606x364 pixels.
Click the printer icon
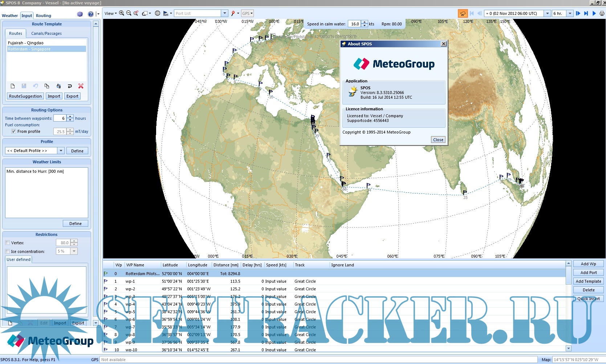click(x=602, y=13)
